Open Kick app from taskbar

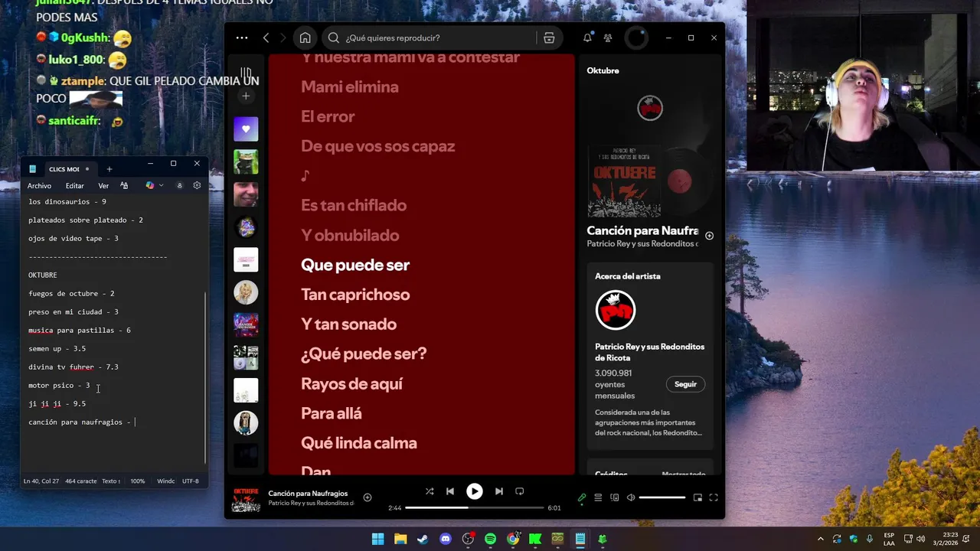(x=535, y=539)
